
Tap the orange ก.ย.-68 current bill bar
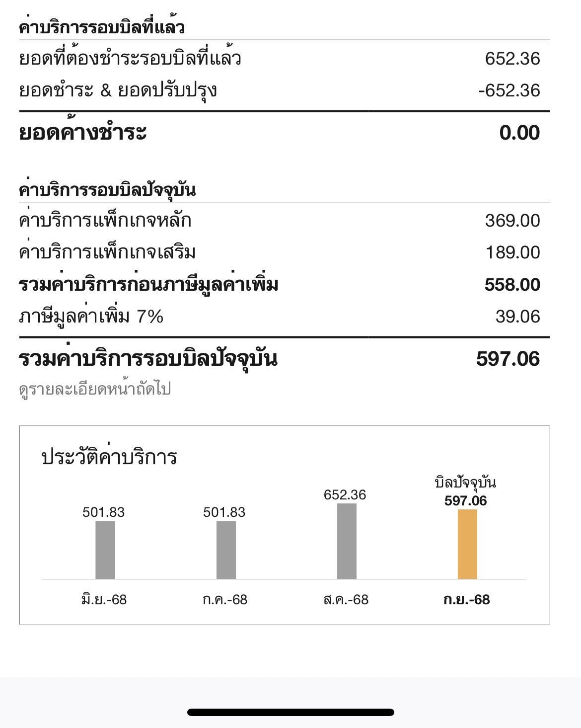pyautogui.click(x=467, y=544)
